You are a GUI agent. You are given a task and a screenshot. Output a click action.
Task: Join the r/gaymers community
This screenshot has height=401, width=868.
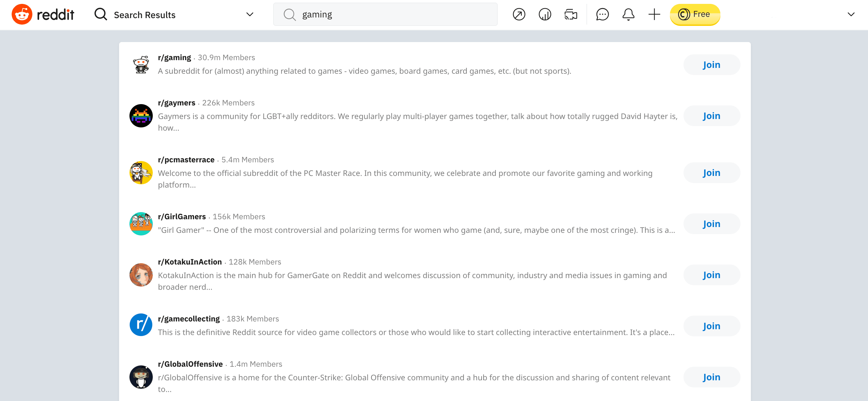pyautogui.click(x=712, y=116)
